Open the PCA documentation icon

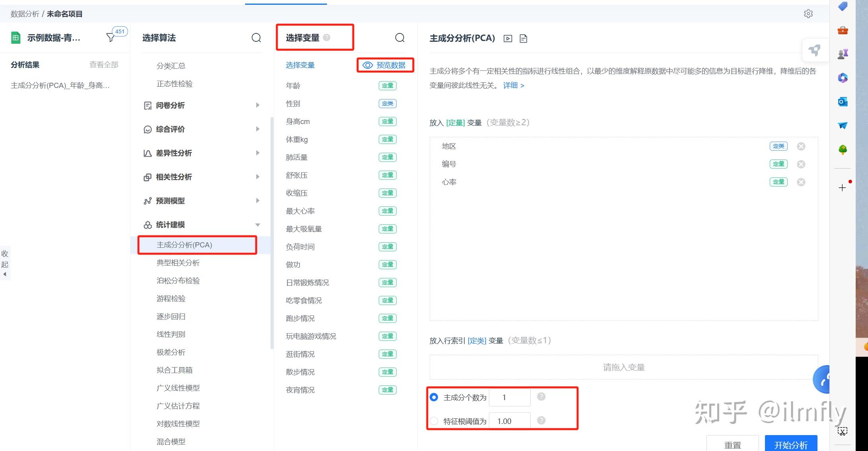click(523, 38)
